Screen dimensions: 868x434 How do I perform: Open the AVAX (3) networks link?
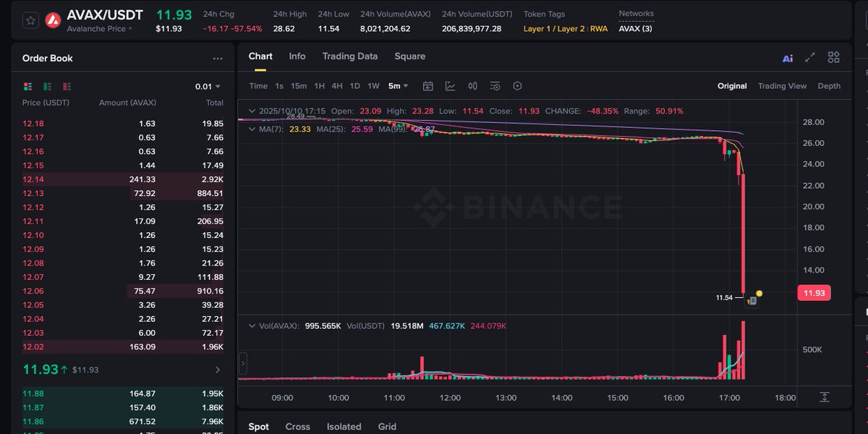coord(635,29)
